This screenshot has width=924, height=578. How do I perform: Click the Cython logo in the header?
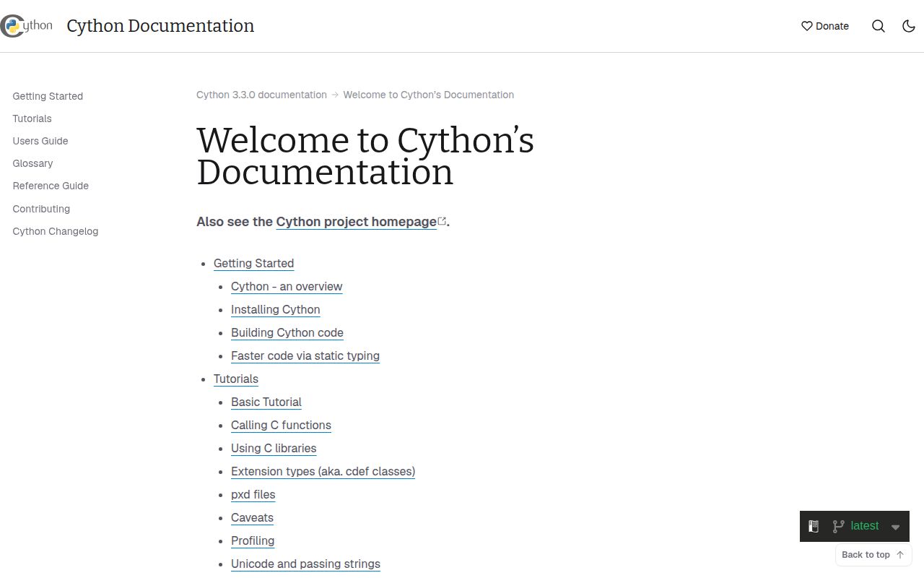tap(26, 26)
